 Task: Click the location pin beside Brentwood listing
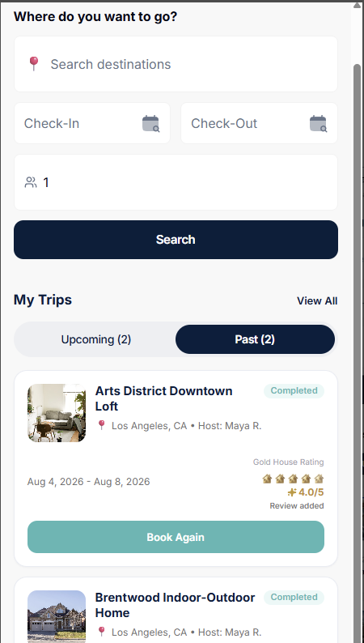102,632
